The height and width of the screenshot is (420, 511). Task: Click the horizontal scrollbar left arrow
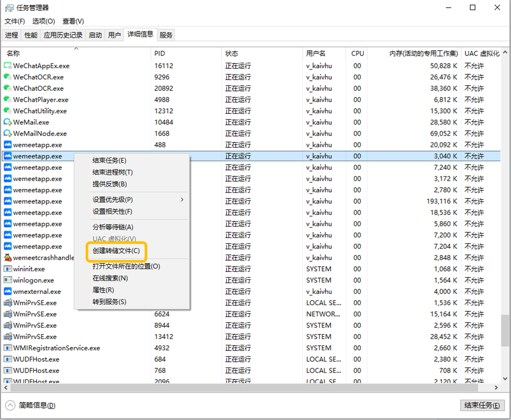(6, 388)
